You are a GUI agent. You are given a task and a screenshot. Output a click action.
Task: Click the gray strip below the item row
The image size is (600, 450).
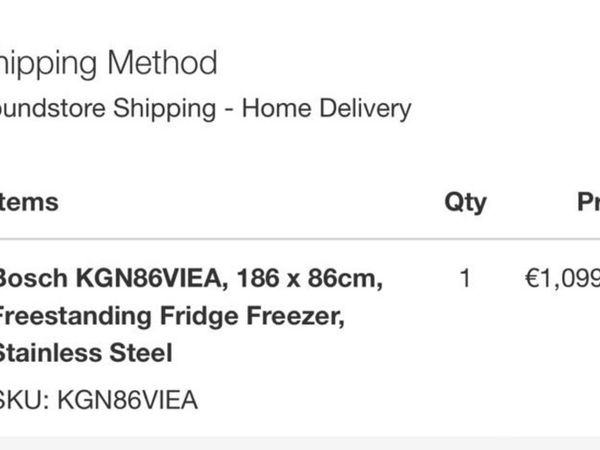click(300, 443)
